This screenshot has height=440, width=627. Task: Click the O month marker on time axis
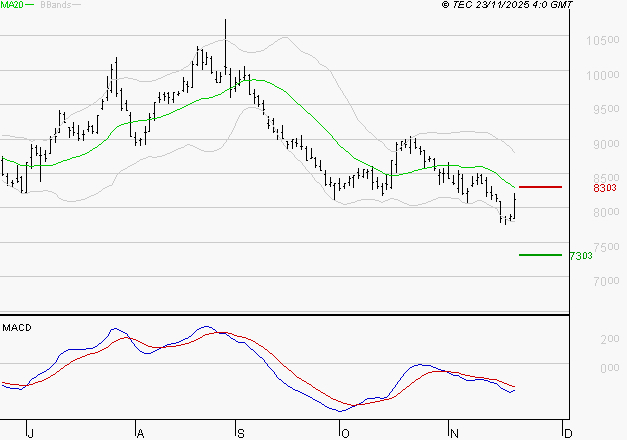pos(345,434)
